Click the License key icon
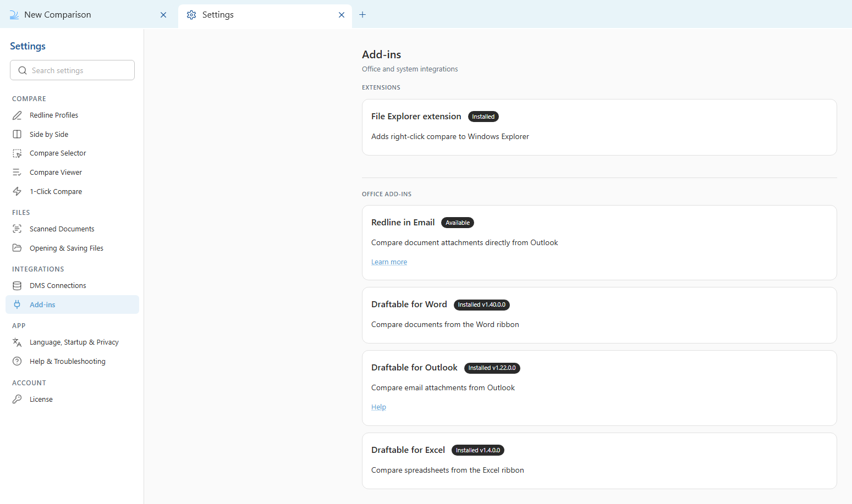Image resolution: width=852 pixels, height=504 pixels. coord(17,400)
